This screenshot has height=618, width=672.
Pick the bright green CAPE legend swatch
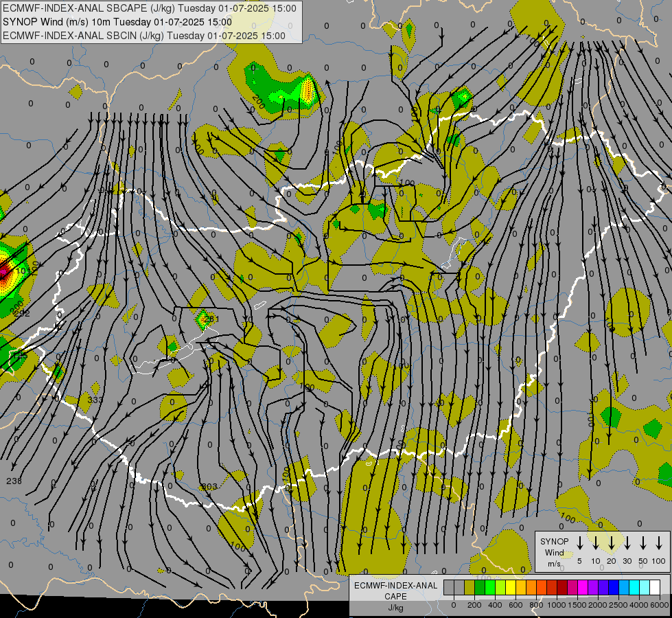(490, 587)
